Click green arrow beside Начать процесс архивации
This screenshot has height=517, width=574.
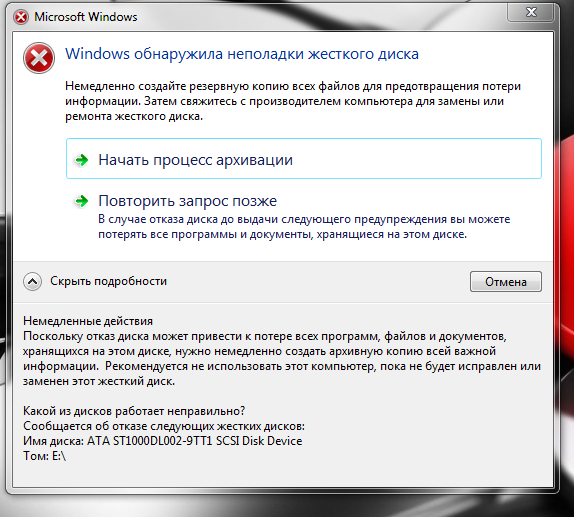pyautogui.click(x=81, y=160)
